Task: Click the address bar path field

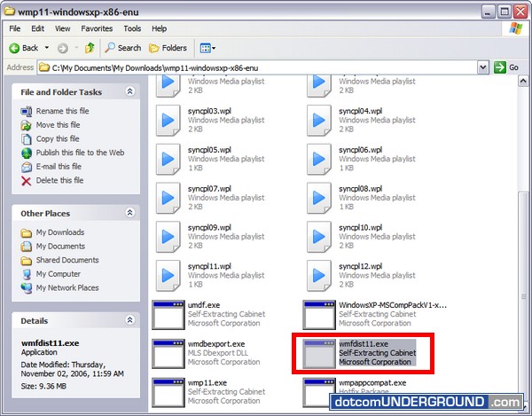Action: [x=257, y=68]
